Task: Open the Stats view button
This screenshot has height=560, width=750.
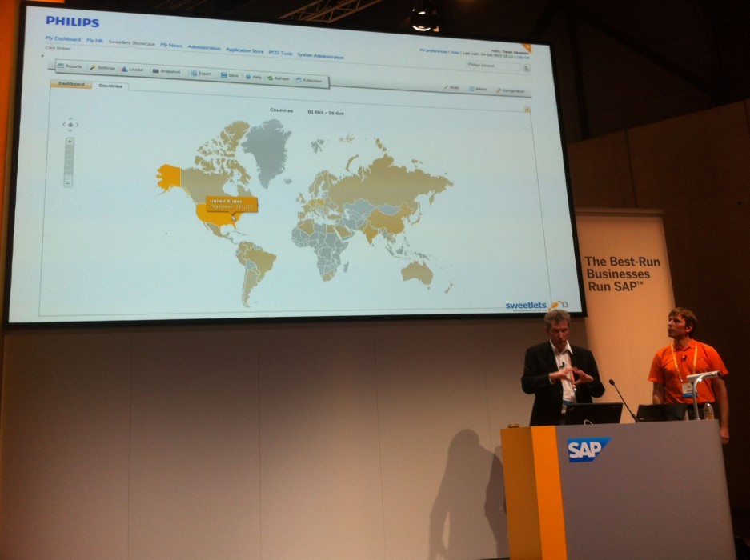Action: coord(451,87)
